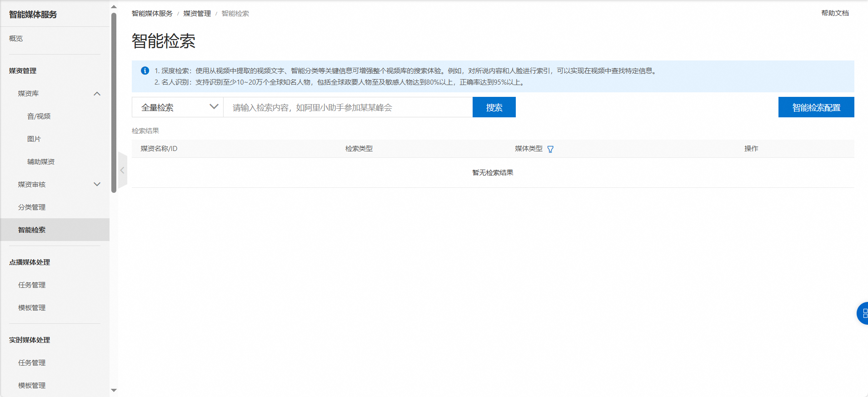
Task: Click the 智能媒体服务 sidebar title
Action: pyautogui.click(x=33, y=15)
